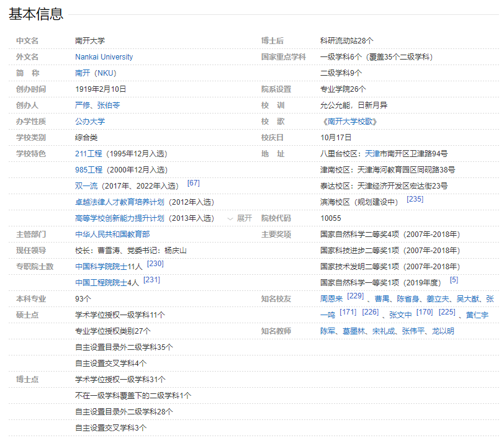Open the 211工程 link
The height and width of the screenshot is (438, 504).
point(89,154)
